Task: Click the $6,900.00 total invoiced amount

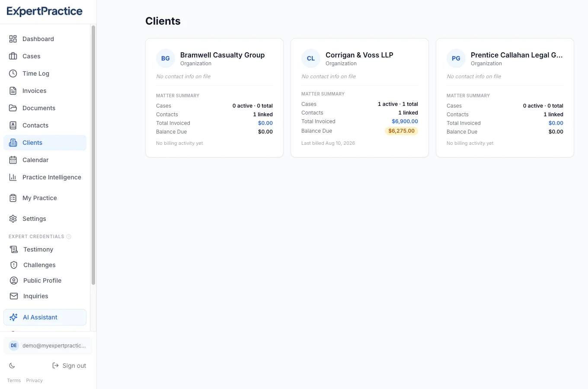Action: point(405,121)
